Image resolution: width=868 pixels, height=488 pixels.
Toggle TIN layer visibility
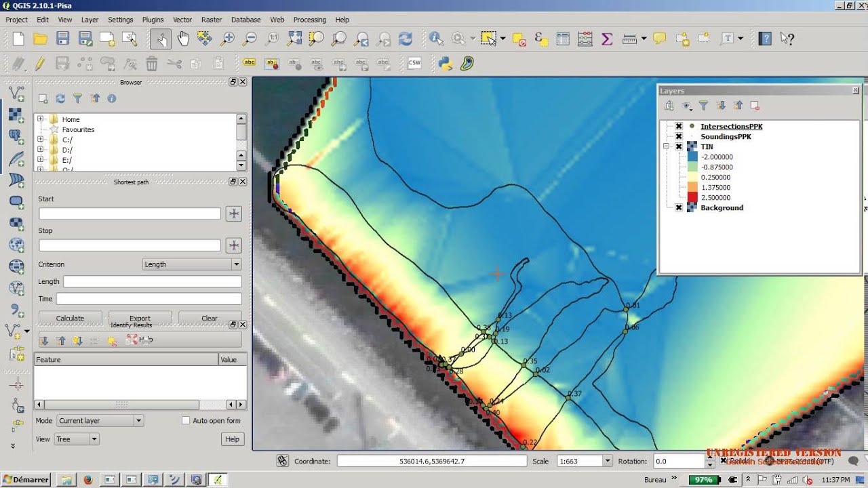coord(679,146)
